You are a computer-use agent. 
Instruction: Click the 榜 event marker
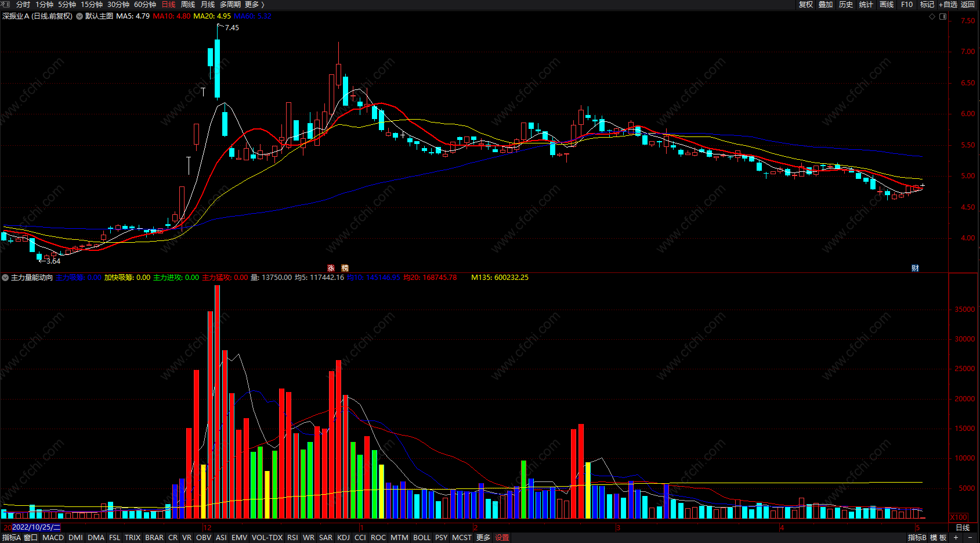(345, 268)
